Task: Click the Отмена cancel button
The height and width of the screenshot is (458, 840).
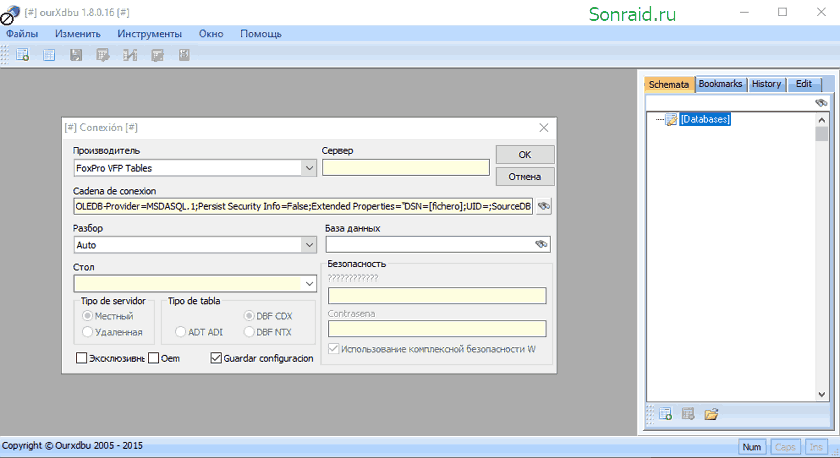Action: 525,176
